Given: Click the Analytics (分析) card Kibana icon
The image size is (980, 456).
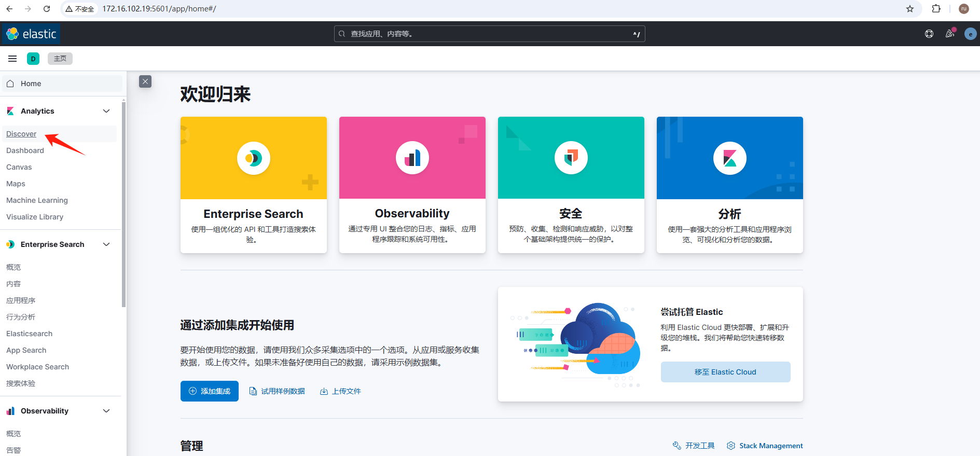Looking at the screenshot, I should click(x=730, y=158).
